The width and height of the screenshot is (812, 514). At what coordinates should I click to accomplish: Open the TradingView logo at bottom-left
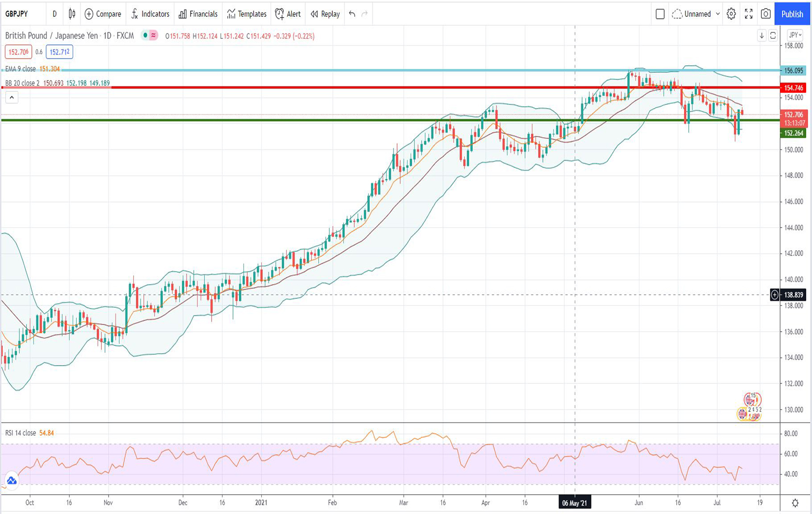pos(11,481)
